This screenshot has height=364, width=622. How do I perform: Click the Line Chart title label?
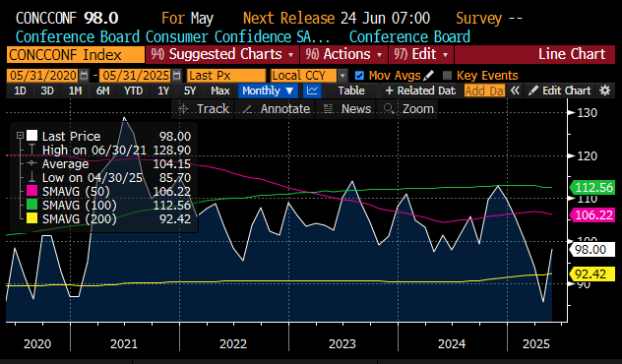pos(571,54)
